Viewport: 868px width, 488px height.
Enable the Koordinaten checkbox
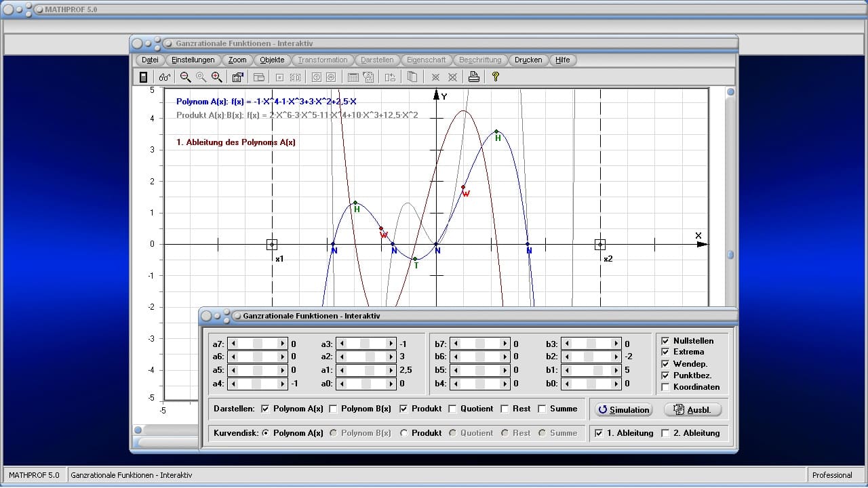tap(665, 387)
